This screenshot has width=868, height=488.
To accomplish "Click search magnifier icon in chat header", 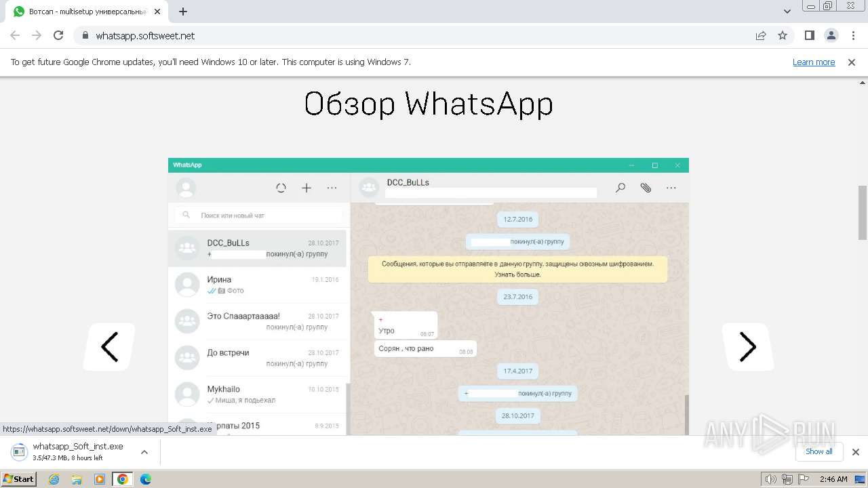I will tap(620, 188).
